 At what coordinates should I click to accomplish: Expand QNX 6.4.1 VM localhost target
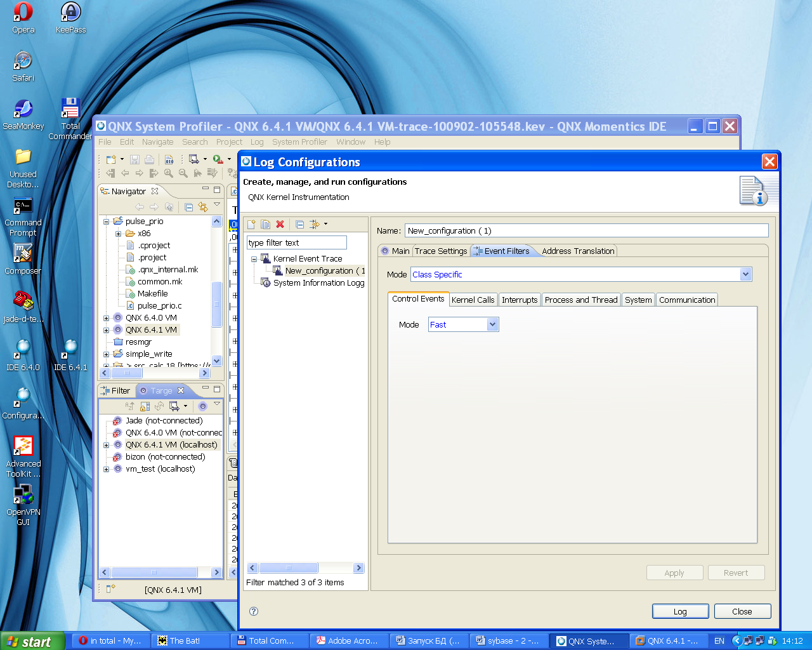click(106, 445)
